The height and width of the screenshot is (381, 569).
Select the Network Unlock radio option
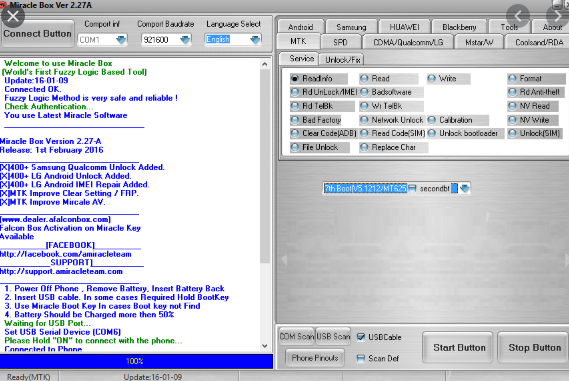[x=364, y=120]
